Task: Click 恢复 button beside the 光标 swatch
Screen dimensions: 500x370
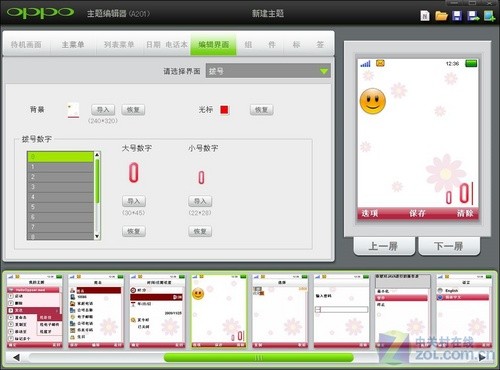Action: click(262, 110)
